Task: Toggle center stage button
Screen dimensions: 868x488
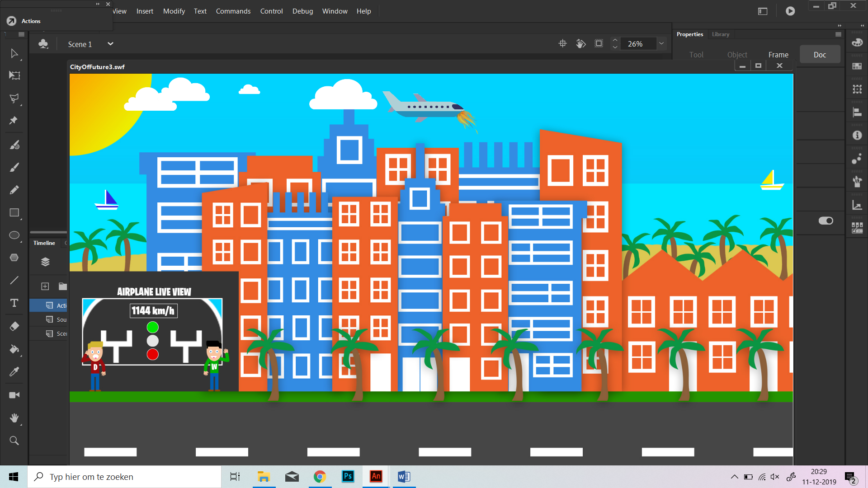Action: pos(562,44)
